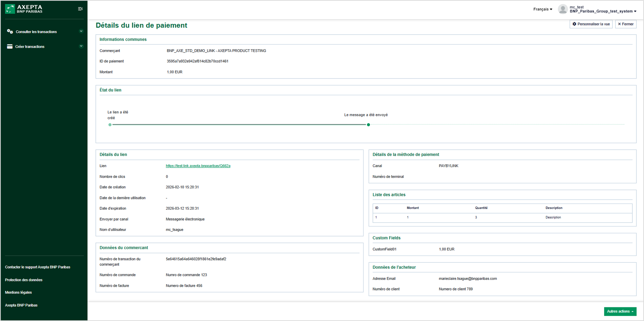Click the user avatar icon
This screenshot has width=644, height=321.
(x=563, y=9)
